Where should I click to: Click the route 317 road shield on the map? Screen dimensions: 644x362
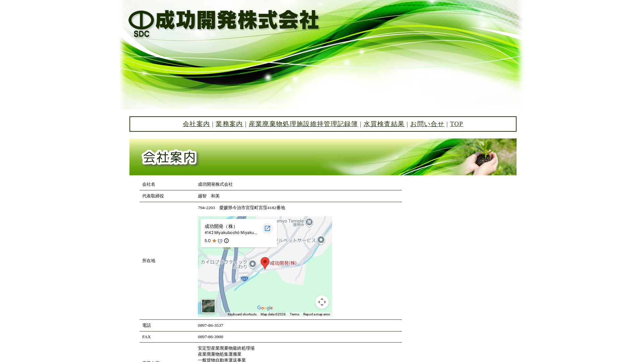pyautogui.click(x=244, y=278)
